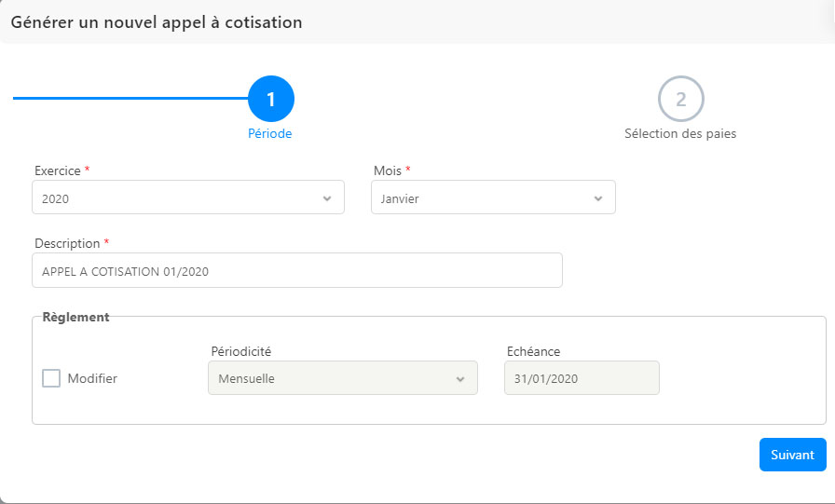Viewport: 835px width, 504px height.
Task: Select the Sélection des paies step label
Action: point(680,133)
